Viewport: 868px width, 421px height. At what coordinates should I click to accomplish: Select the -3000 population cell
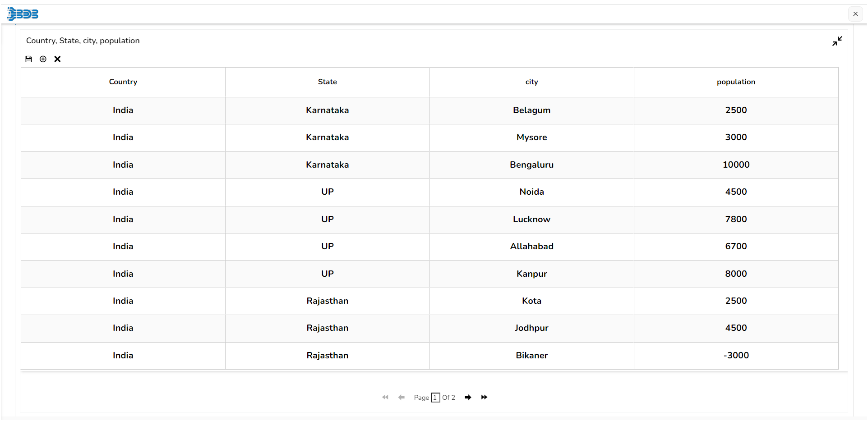tap(736, 356)
